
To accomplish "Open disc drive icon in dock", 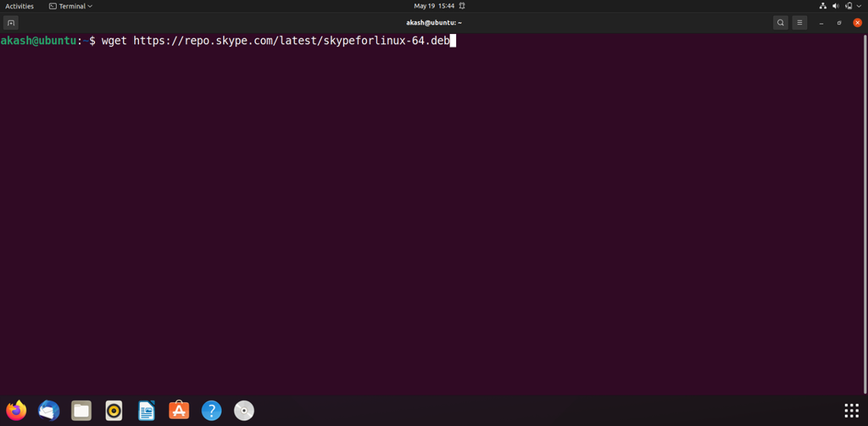I will [x=244, y=411].
